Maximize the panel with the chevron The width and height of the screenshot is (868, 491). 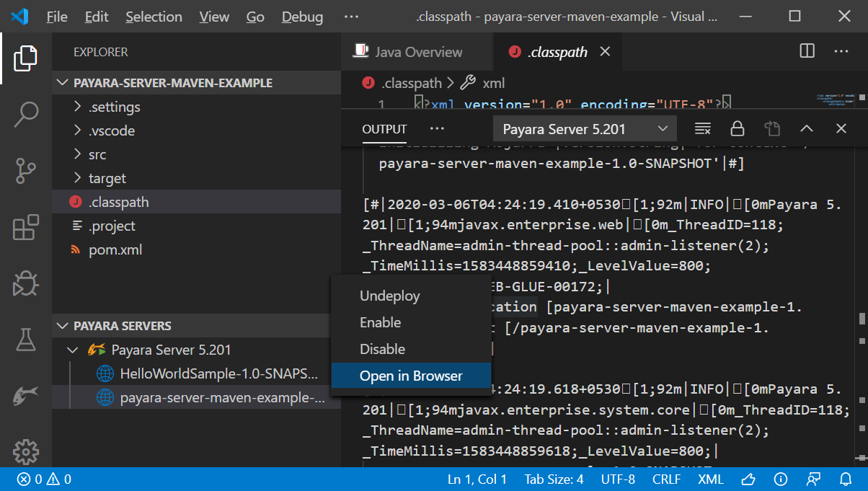(806, 128)
